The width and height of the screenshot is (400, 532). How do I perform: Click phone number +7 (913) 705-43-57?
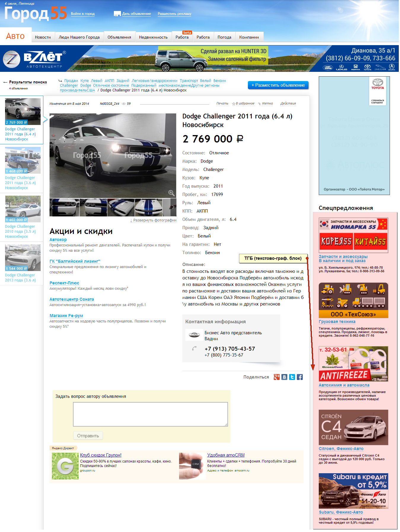[x=230, y=349]
